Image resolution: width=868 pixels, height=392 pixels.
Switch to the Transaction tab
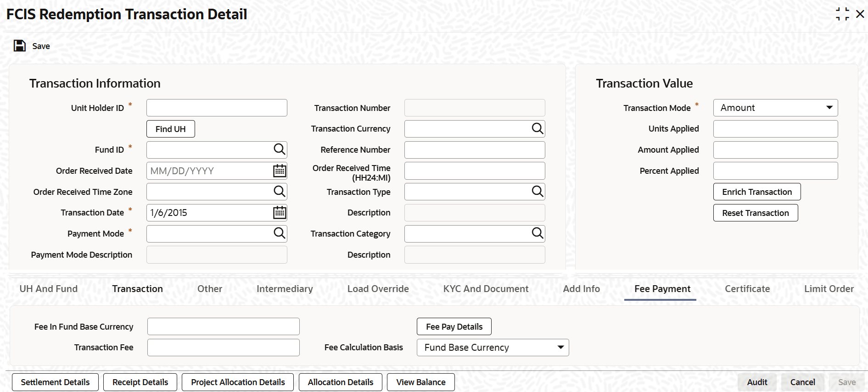(137, 289)
